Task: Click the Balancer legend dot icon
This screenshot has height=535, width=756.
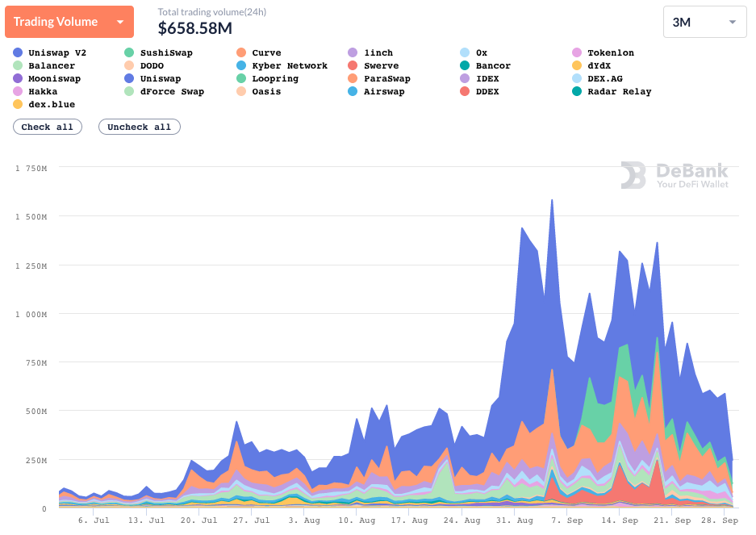Action: [18, 65]
